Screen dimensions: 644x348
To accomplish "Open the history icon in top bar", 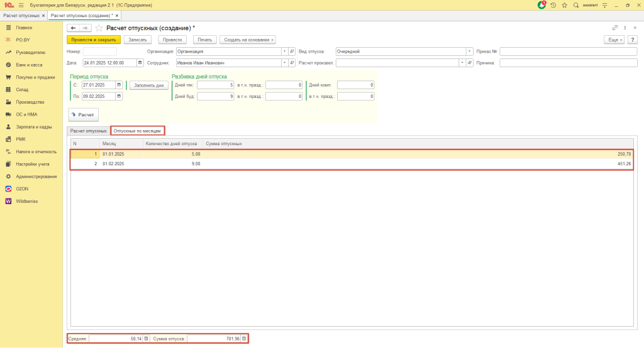I will pyautogui.click(x=553, y=5).
